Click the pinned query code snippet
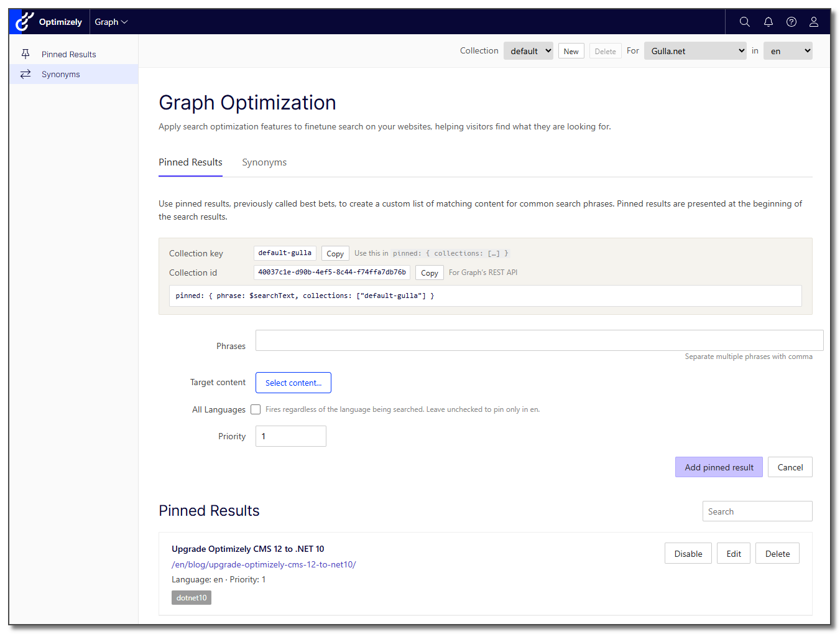This screenshot has width=840, height=634. (x=485, y=296)
